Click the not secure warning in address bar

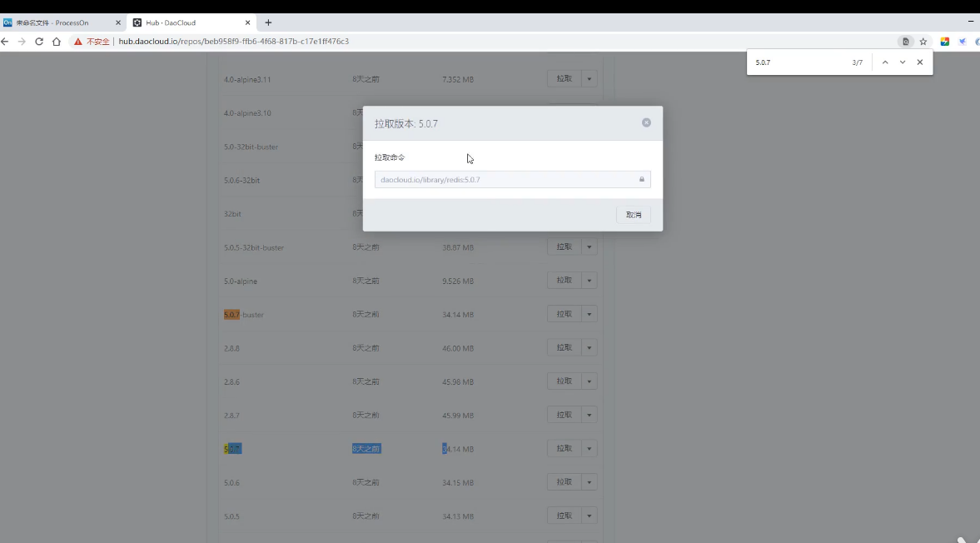click(92, 41)
